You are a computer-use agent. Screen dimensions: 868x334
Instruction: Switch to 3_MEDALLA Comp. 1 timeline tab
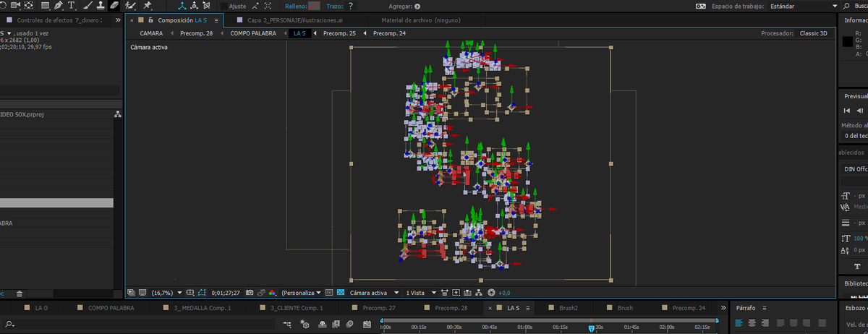(x=202, y=308)
